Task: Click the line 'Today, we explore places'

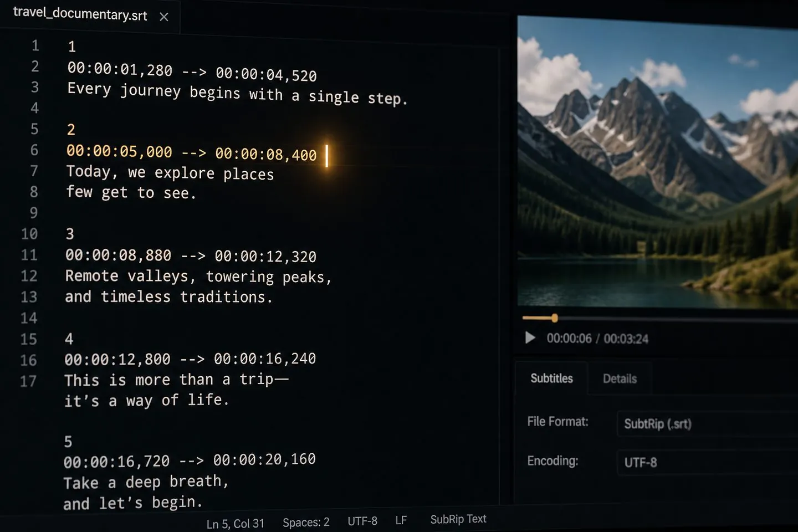Action: pyautogui.click(x=170, y=173)
